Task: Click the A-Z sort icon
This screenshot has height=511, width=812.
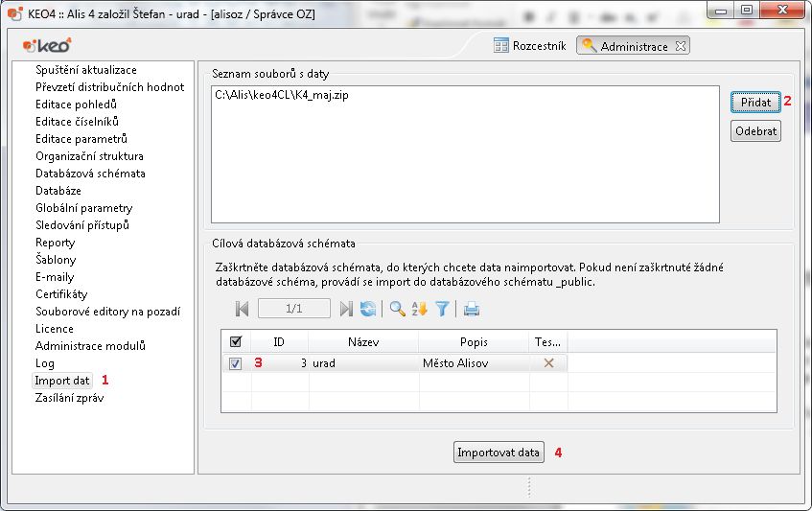Action: pos(420,309)
